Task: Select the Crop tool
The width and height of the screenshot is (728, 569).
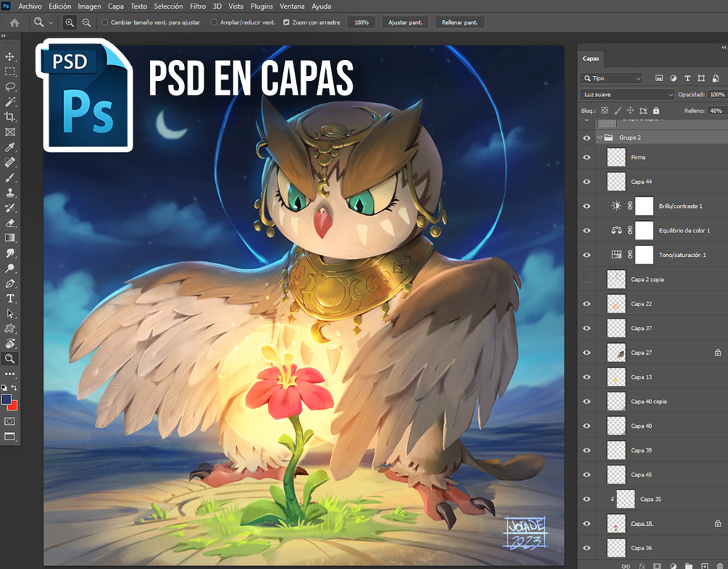Action: coord(9,117)
